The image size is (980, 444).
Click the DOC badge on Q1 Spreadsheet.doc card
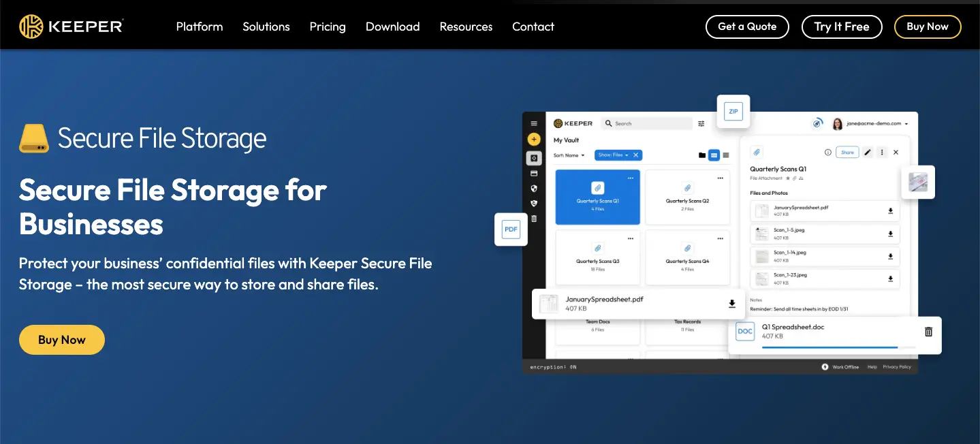745,332
